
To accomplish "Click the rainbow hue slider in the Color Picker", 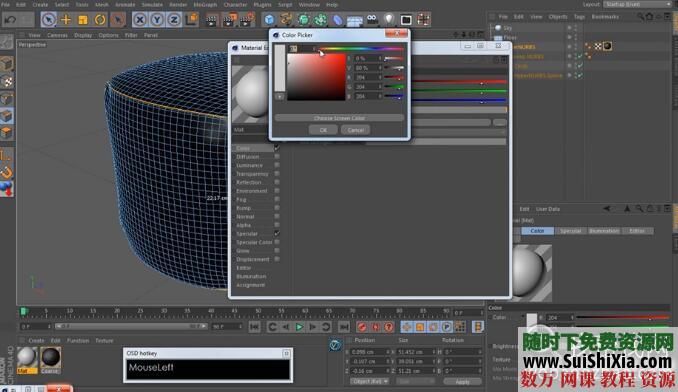I will coord(360,49).
